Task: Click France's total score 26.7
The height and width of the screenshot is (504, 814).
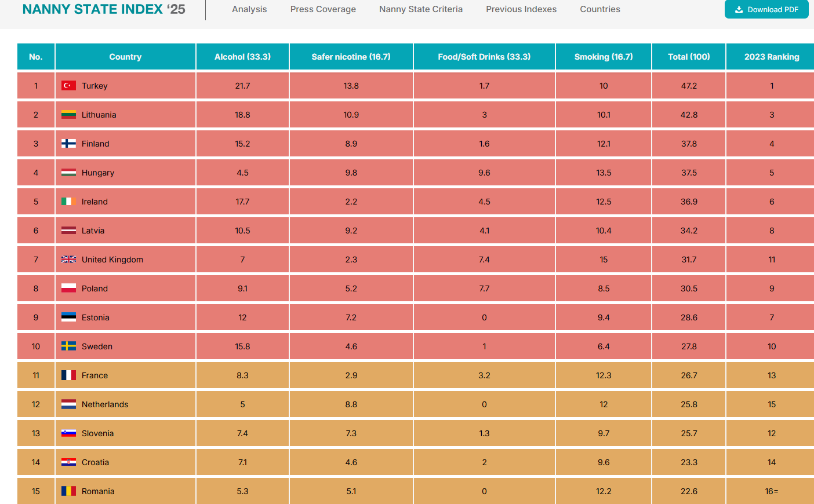Action: point(689,375)
